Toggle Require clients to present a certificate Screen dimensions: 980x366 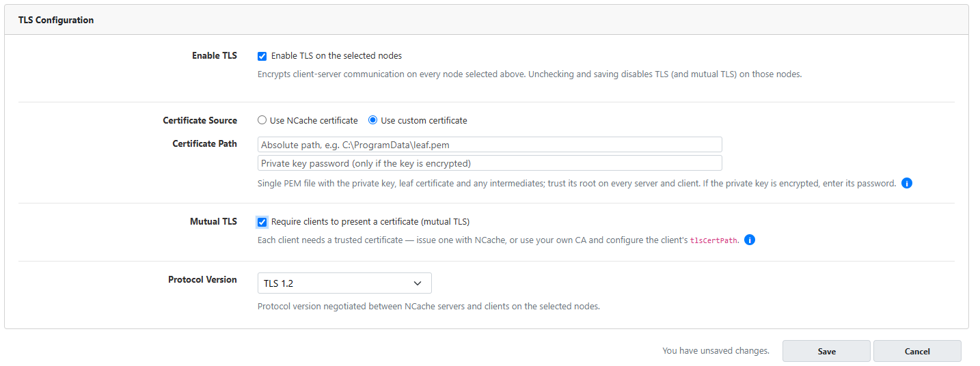click(x=262, y=222)
